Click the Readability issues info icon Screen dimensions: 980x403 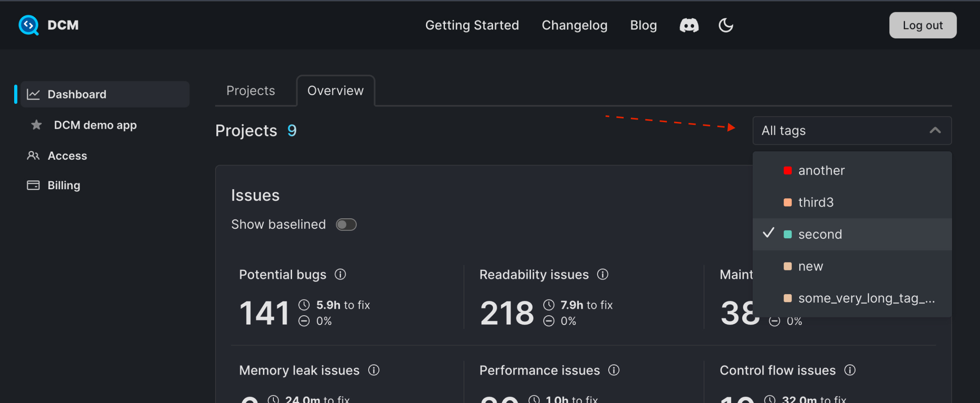603,274
